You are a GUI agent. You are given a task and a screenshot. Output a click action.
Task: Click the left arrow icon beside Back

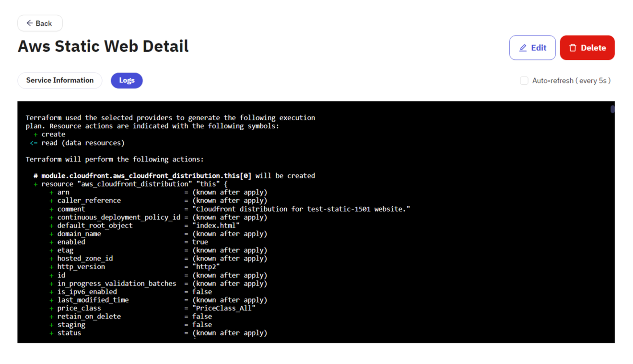coord(30,23)
